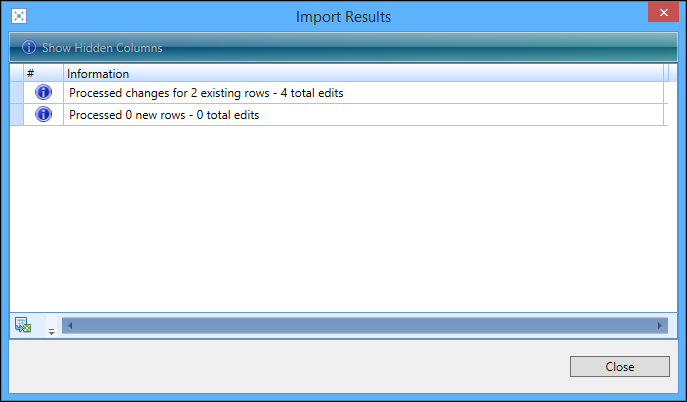Click info icon for new rows message
687x402 pixels.
pos(43,114)
